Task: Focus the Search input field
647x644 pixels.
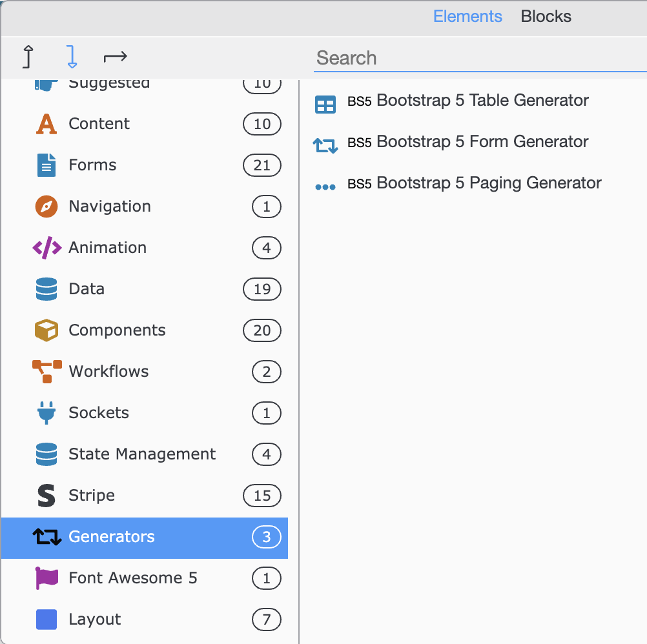Action: tap(480, 58)
